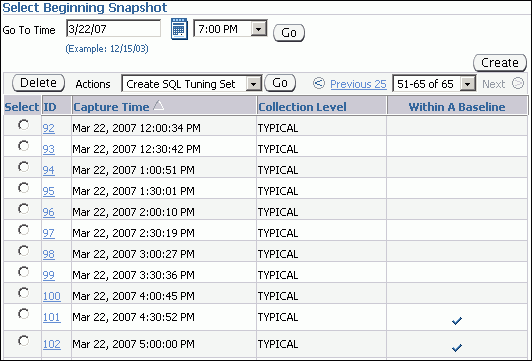Open snapshot ID 98 link
This screenshot has width=532, height=361.
point(49,254)
